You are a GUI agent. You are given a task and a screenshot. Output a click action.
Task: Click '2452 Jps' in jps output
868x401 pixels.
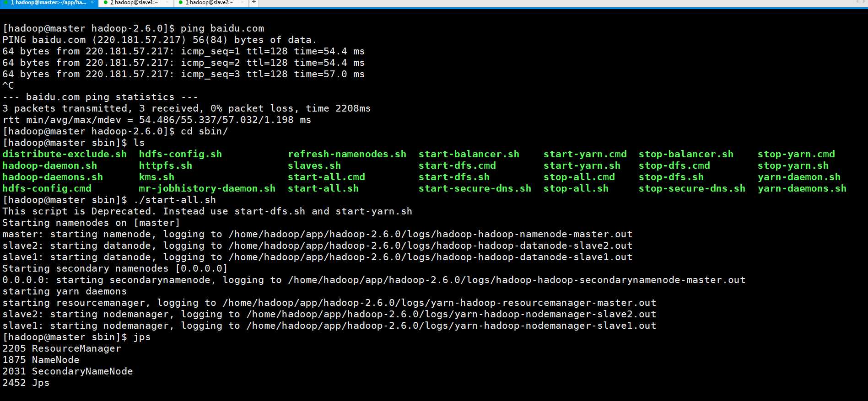coord(26,383)
